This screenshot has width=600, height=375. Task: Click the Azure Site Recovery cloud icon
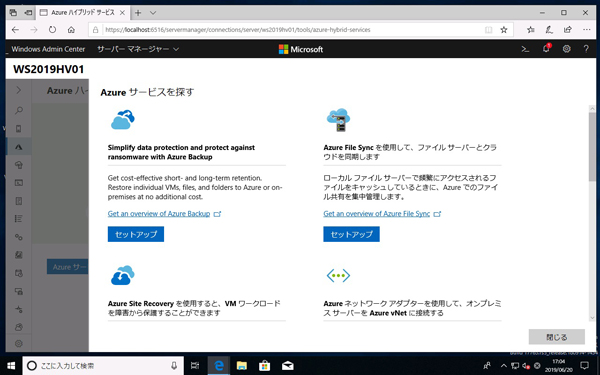pos(123,276)
